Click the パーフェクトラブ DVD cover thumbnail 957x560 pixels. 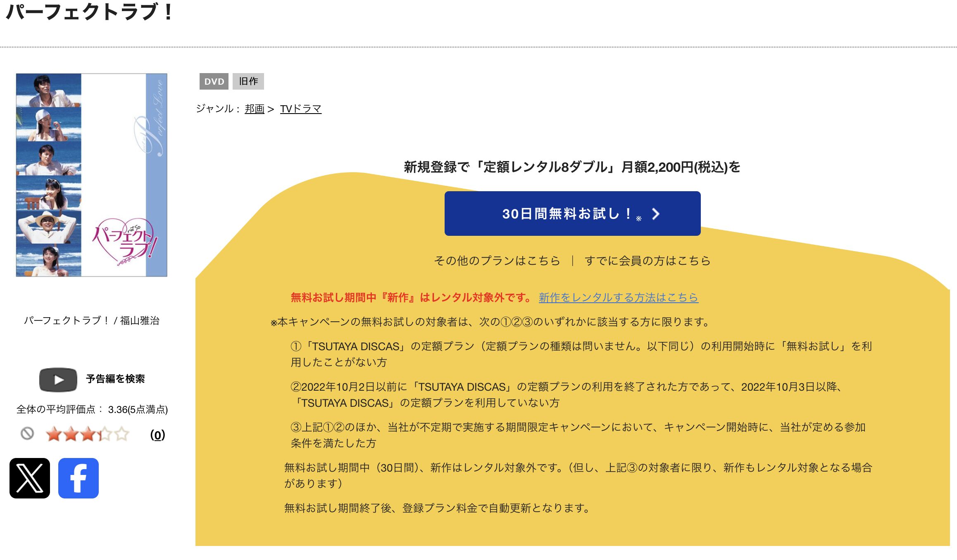92,175
